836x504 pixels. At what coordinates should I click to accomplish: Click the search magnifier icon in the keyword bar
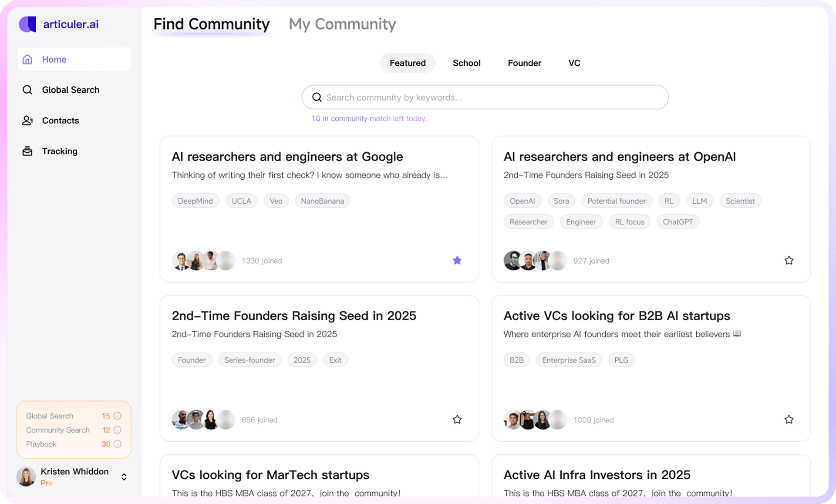317,97
